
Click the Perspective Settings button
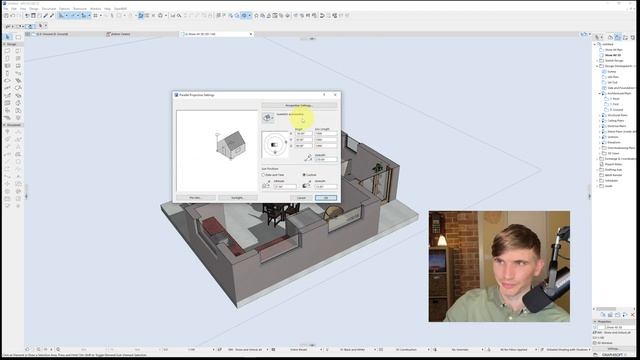299,106
